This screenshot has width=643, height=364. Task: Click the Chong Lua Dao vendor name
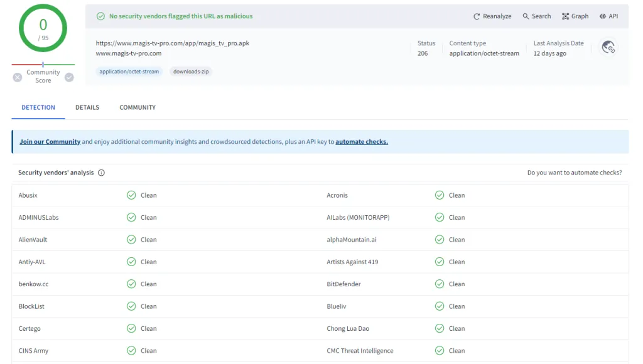(348, 328)
